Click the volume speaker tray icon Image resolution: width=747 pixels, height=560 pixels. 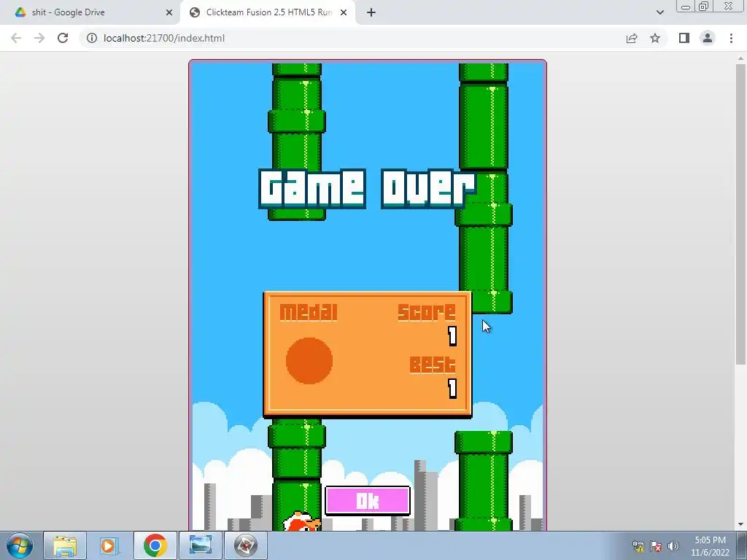673,546
